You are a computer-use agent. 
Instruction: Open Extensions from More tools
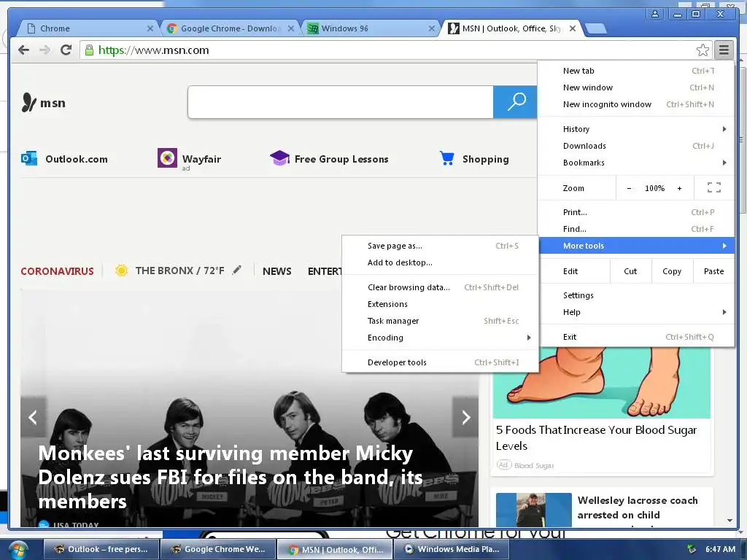441,304
